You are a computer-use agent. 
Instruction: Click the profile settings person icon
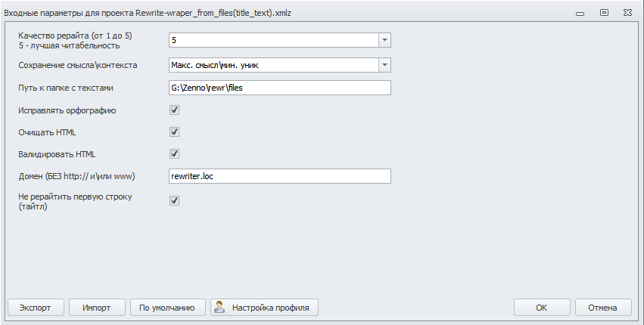220,307
